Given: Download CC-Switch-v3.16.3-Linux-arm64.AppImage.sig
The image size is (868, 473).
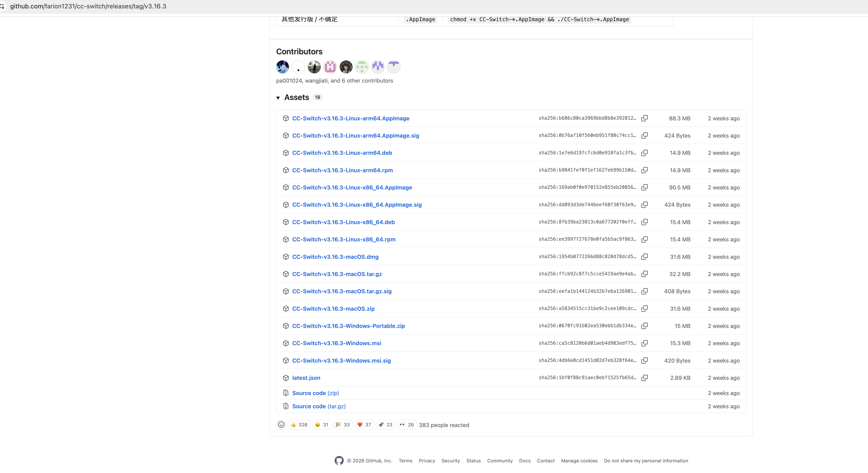Looking at the screenshot, I should (x=356, y=135).
